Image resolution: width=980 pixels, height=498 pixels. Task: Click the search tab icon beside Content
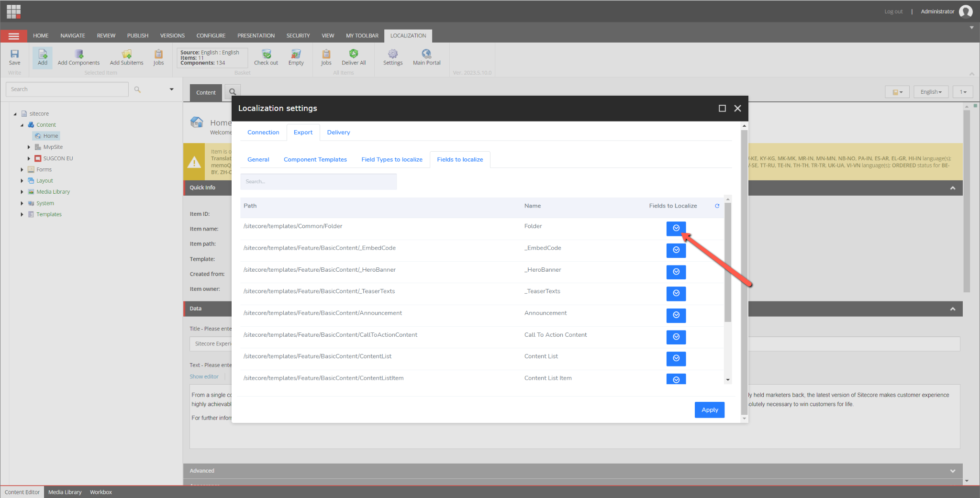[x=233, y=92]
